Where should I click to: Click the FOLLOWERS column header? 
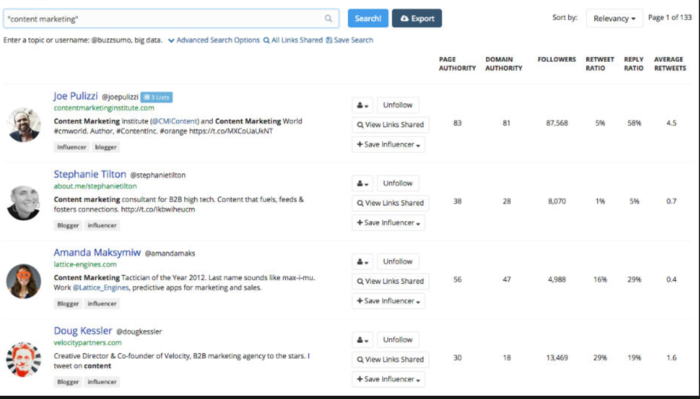coord(557,59)
